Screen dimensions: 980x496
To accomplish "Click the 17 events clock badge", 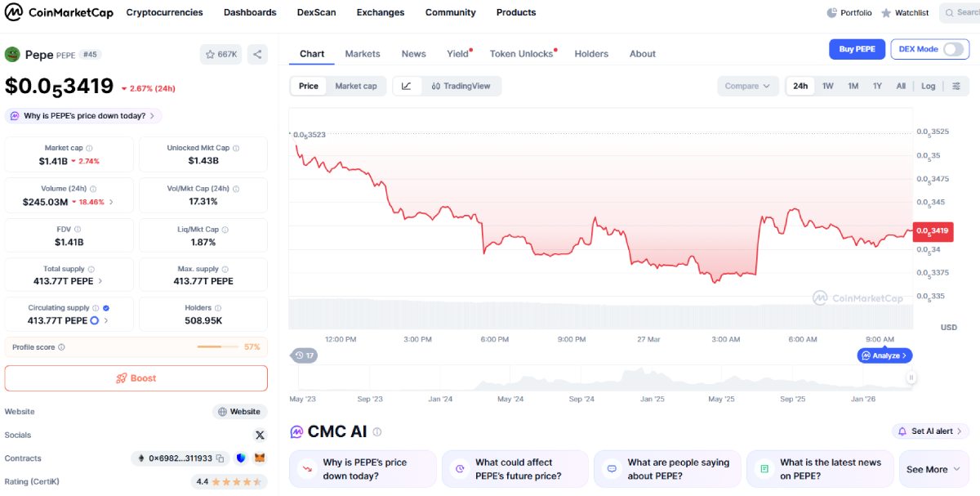I will click(305, 355).
